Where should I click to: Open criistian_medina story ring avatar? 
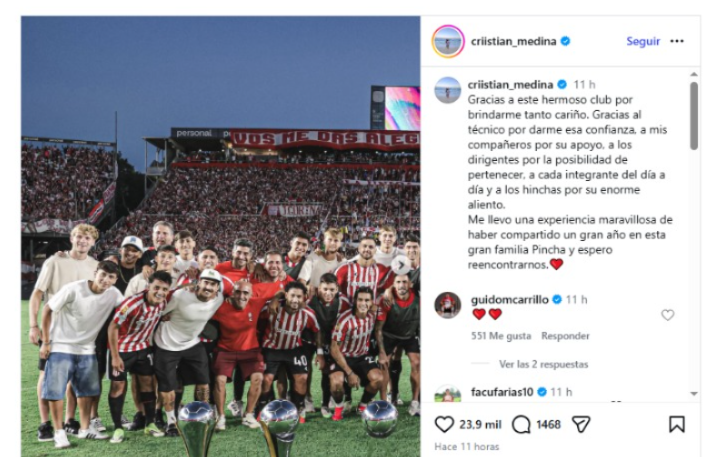click(448, 41)
